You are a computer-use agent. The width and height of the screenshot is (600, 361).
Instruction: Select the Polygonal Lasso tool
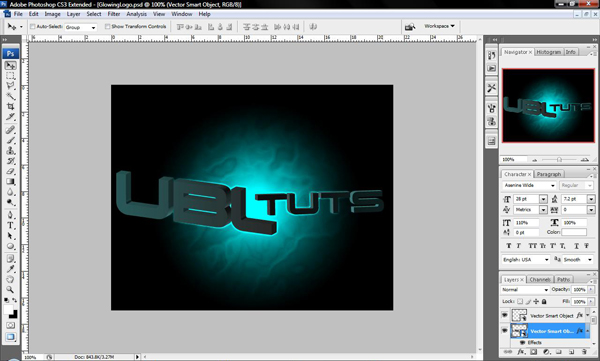pyautogui.click(x=10, y=86)
